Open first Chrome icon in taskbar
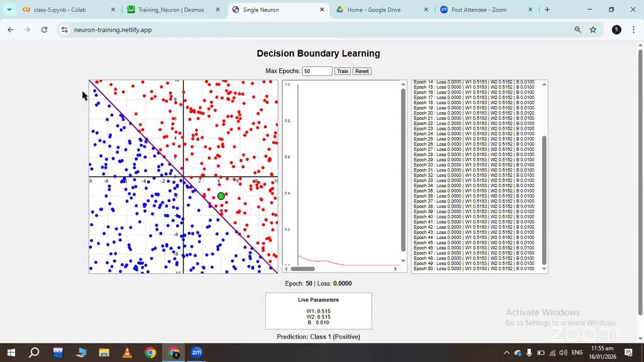This screenshot has width=644, height=362. 150,352
